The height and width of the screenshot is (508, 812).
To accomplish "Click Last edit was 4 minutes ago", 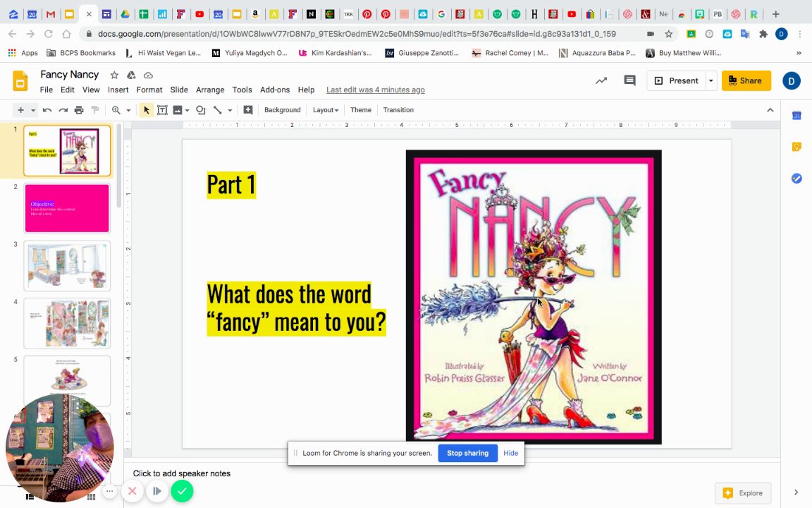I will [x=376, y=90].
